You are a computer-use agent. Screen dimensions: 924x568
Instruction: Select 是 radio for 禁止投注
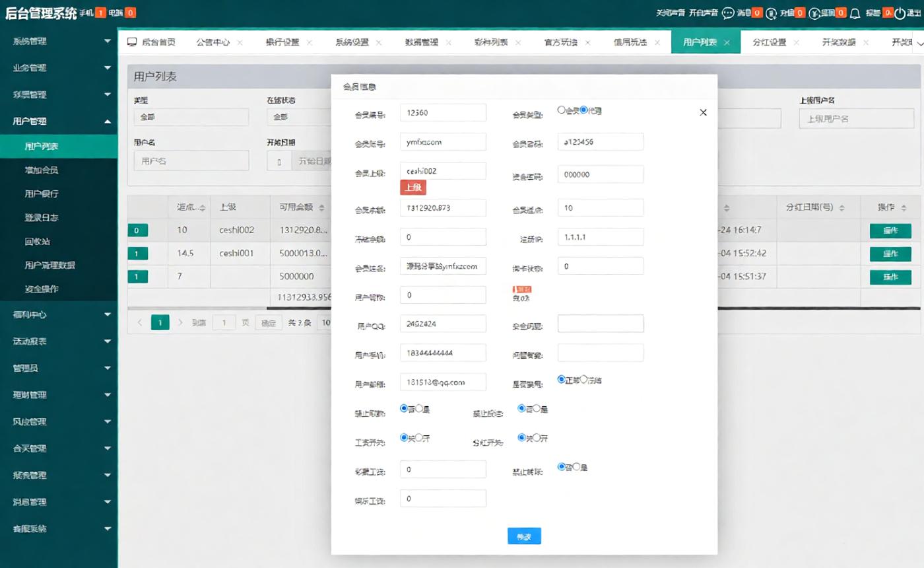click(x=537, y=409)
